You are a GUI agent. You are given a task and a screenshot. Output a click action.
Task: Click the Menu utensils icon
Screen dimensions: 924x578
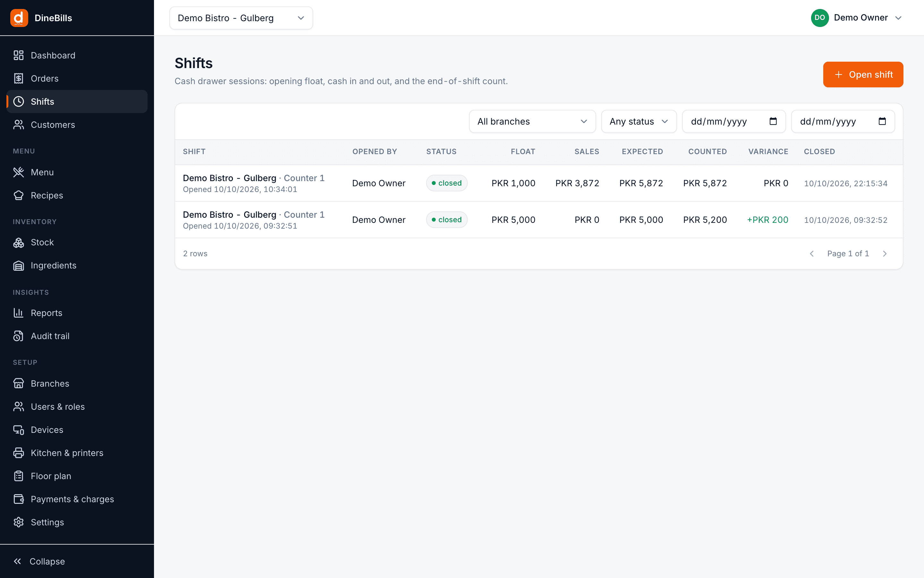click(18, 172)
